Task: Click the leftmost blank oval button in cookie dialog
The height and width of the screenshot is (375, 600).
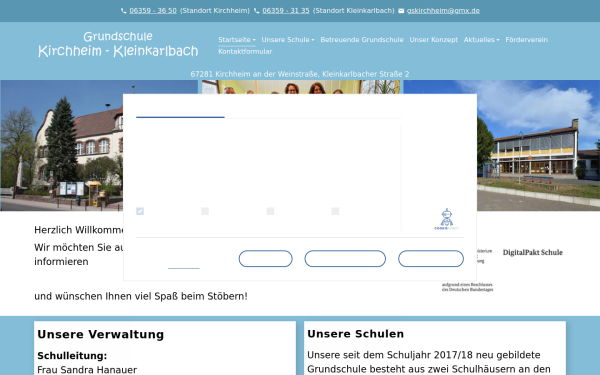Action: pyautogui.click(x=266, y=259)
